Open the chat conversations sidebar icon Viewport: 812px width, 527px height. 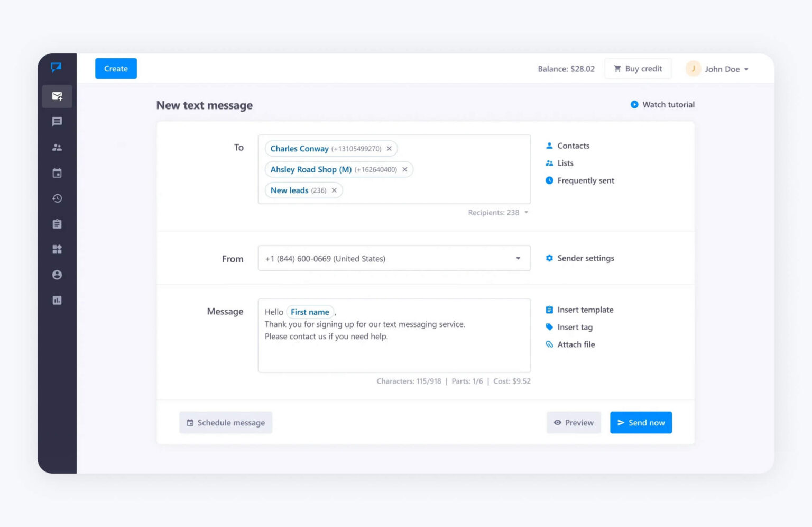[57, 122]
